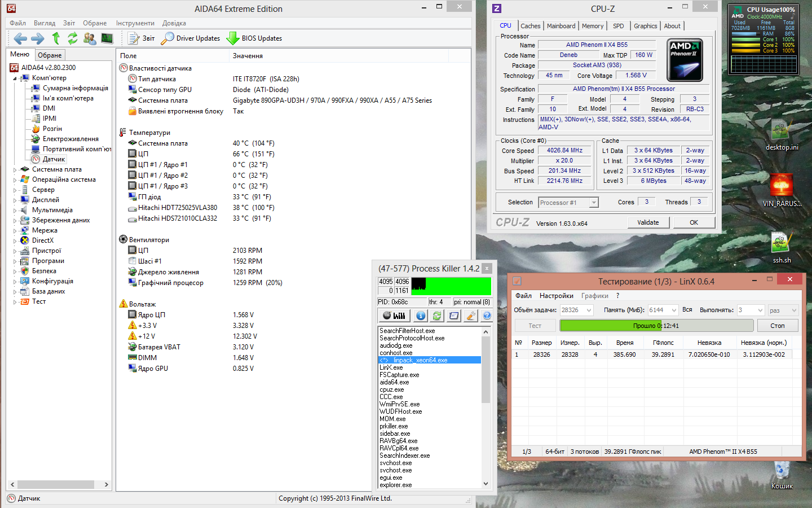The height and width of the screenshot is (508, 812).
Task: Click OK in the CPU-Z window
Action: point(694,222)
